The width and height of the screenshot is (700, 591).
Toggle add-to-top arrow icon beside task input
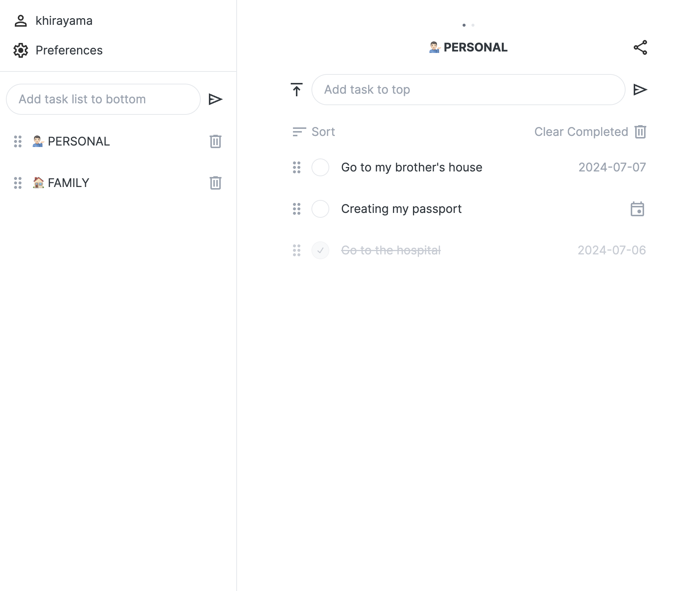296,90
